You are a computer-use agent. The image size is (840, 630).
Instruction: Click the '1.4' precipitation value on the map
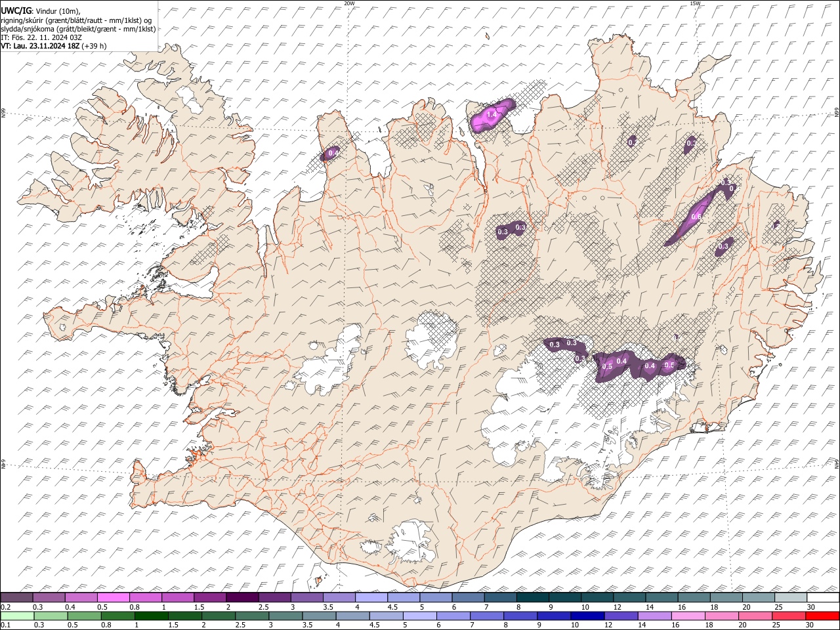point(491,114)
